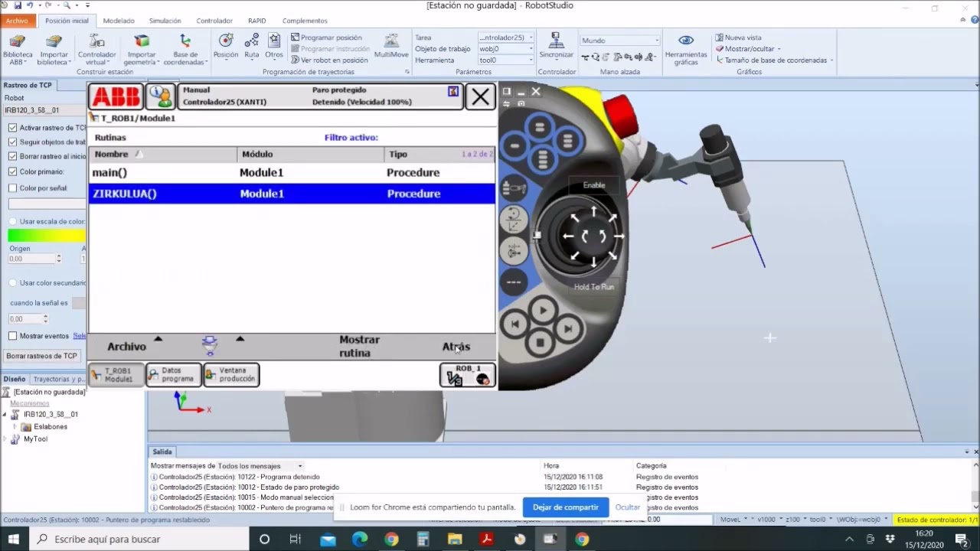Switch to Controlador ribbon tab
This screenshot has width=980, height=551.
(x=214, y=21)
